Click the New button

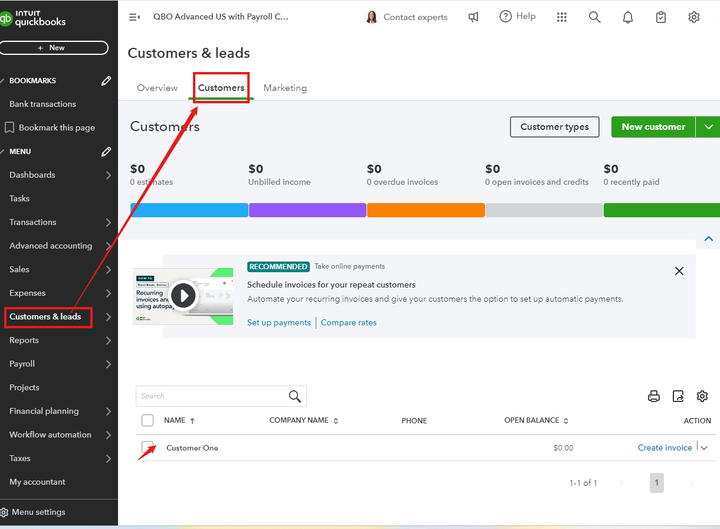(54, 48)
